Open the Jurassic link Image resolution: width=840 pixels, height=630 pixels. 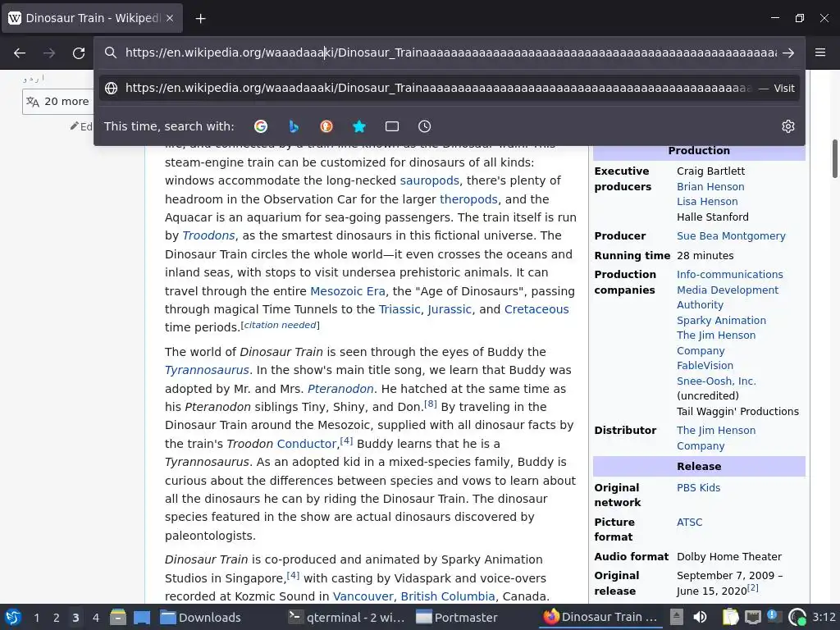tap(449, 309)
